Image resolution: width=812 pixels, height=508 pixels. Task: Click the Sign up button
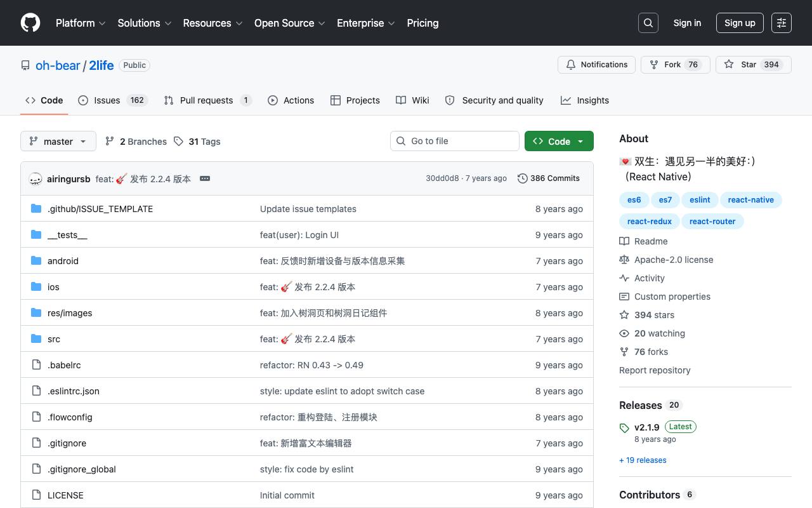(740, 23)
